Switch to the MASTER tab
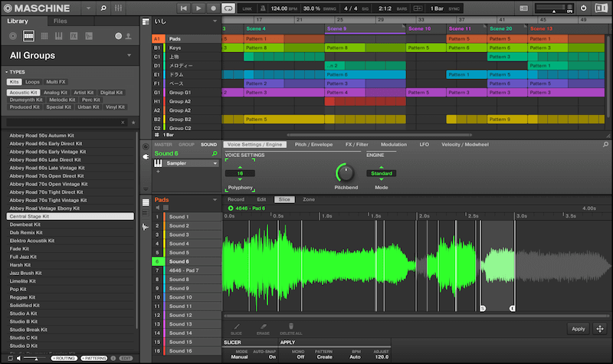 coord(163,145)
